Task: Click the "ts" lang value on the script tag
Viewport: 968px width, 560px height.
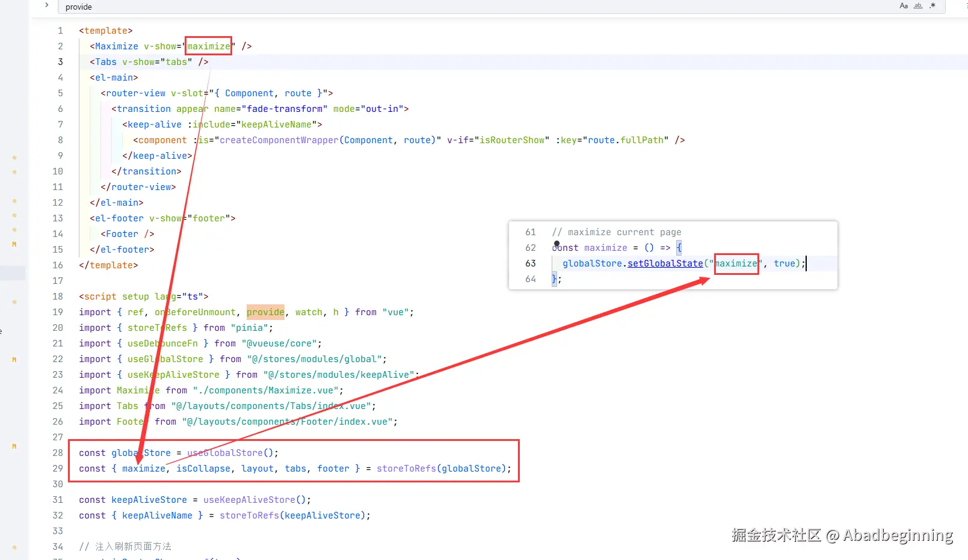Action: [x=193, y=297]
